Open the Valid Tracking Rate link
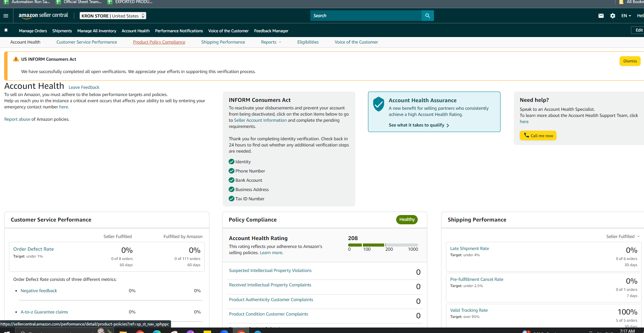The height and width of the screenshot is (333, 644). [x=469, y=310]
